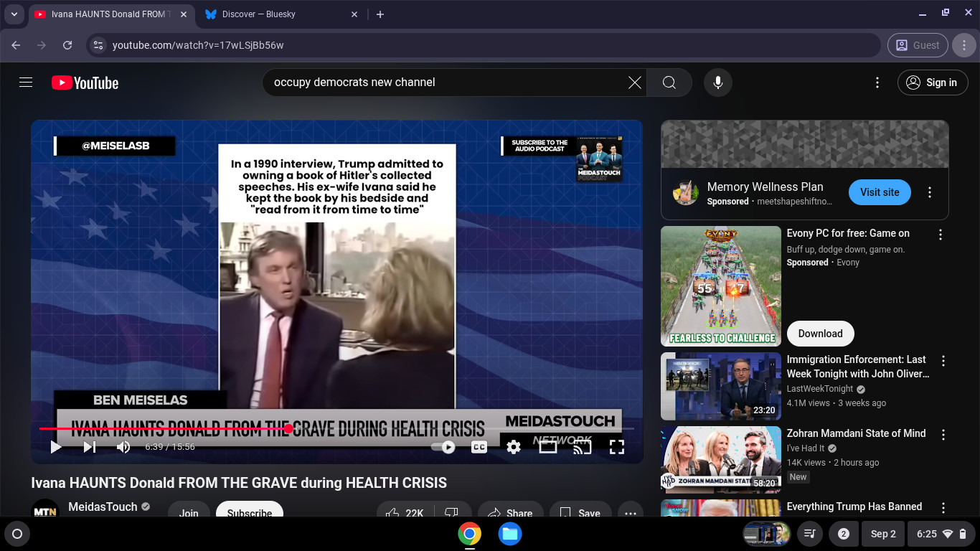Screen dimensions: 980x551
Task: Enter full screen mode
Action: [x=616, y=447]
